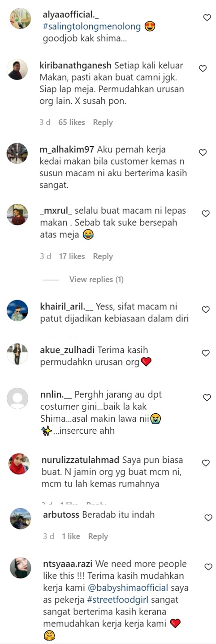Viewport: 216px width, 644px height.
Task: Like arbutoss's comment 'Beradab itu indah'
Action: [208, 517]
